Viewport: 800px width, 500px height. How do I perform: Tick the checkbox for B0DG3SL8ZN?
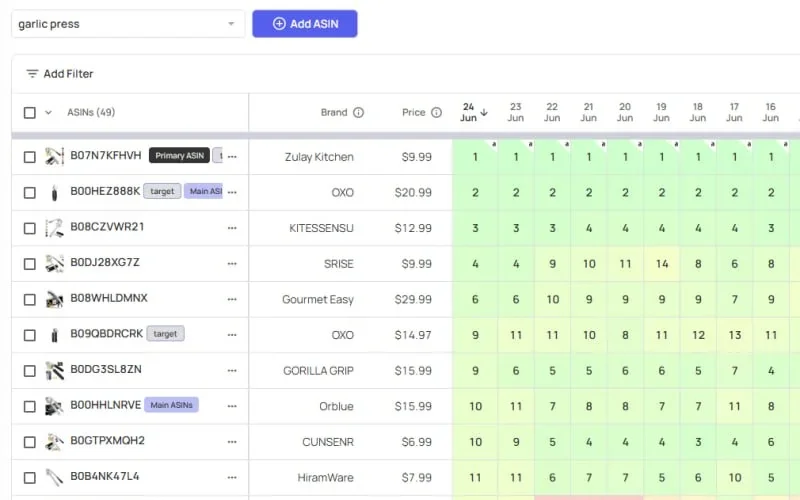click(30, 371)
